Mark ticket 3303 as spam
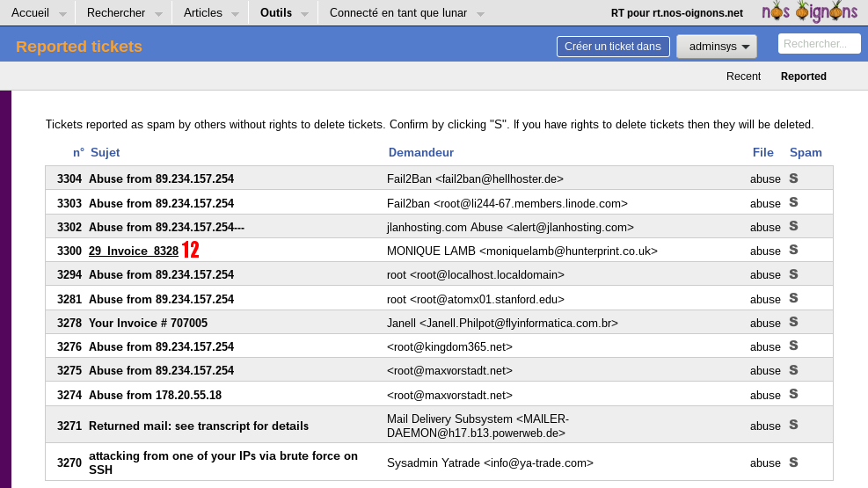This screenshot has width=868, height=488. [793, 202]
